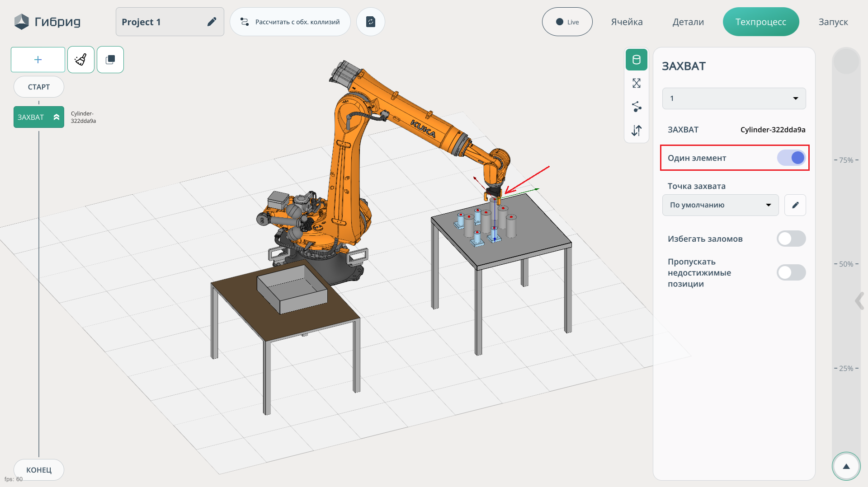Click the plus icon to add a step
The image size is (868, 487).
tap(38, 60)
